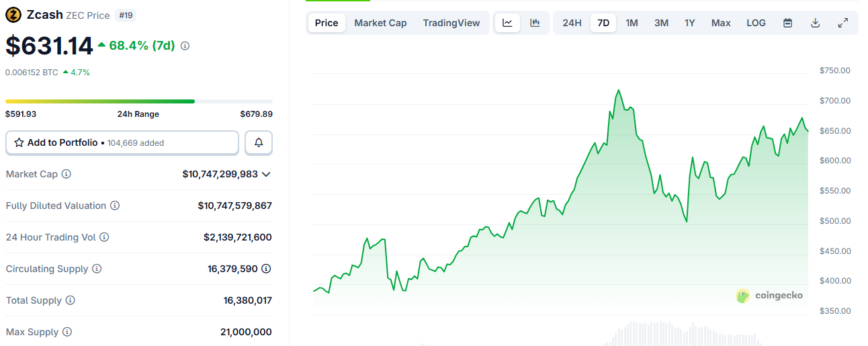This screenshot has height=346, width=868.
Task: Click Add to Portfolio button
Action: click(x=122, y=142)
